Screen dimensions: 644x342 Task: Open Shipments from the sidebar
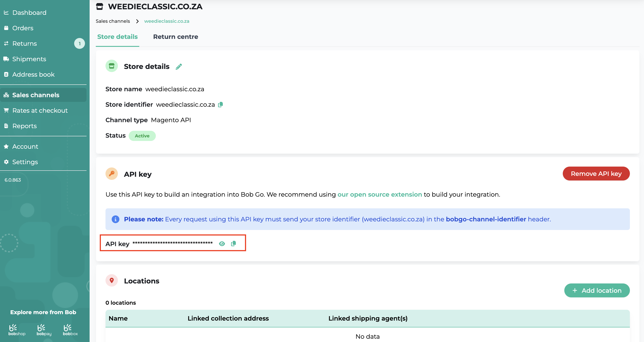coord(29,59)
